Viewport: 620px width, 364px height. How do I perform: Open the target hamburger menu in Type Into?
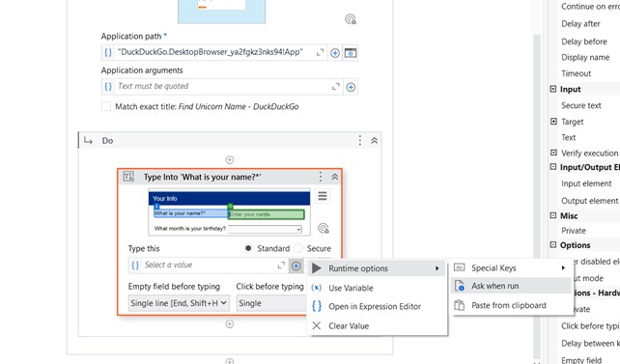(x=323, y=196)
